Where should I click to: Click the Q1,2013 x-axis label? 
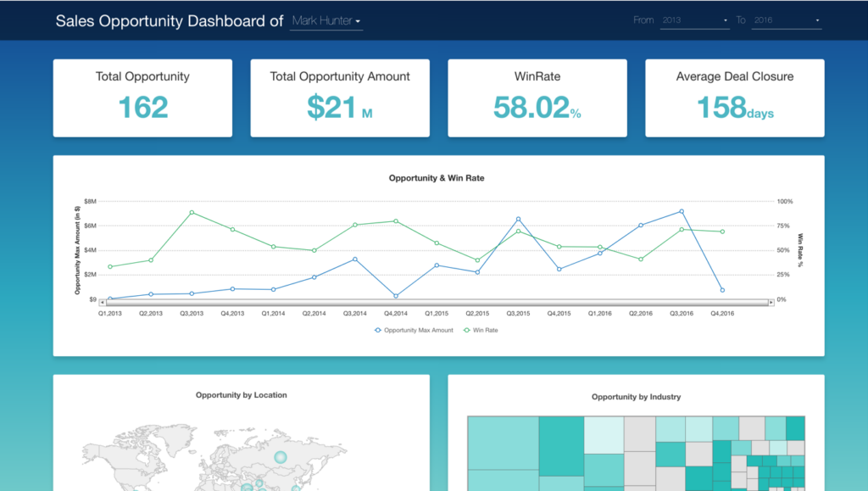click(x=110, y=313)
